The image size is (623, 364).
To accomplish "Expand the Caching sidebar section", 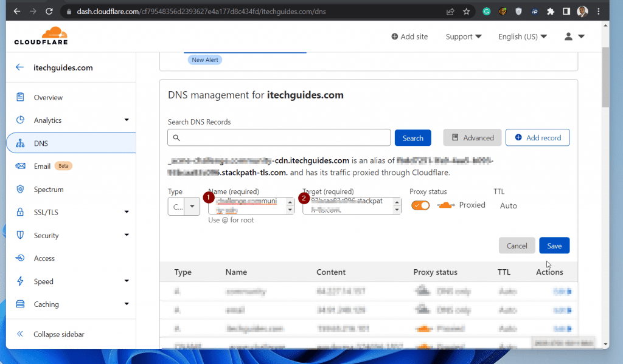I will tap(127, 304).
